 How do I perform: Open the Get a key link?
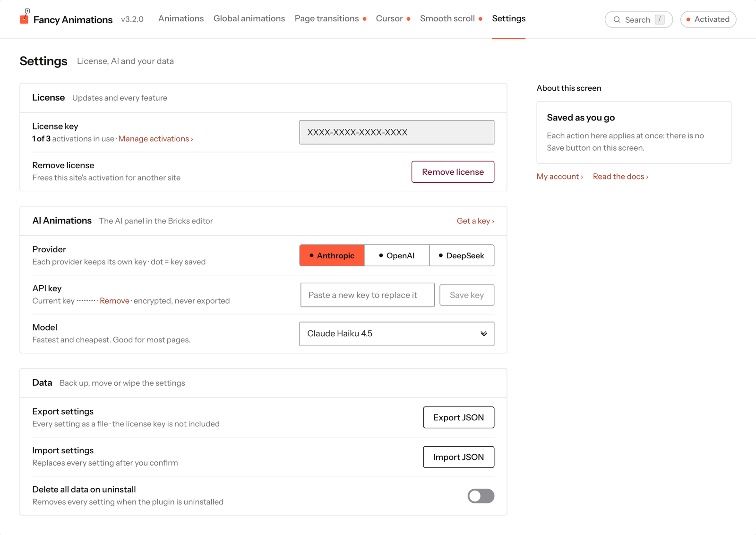[475, 221]
